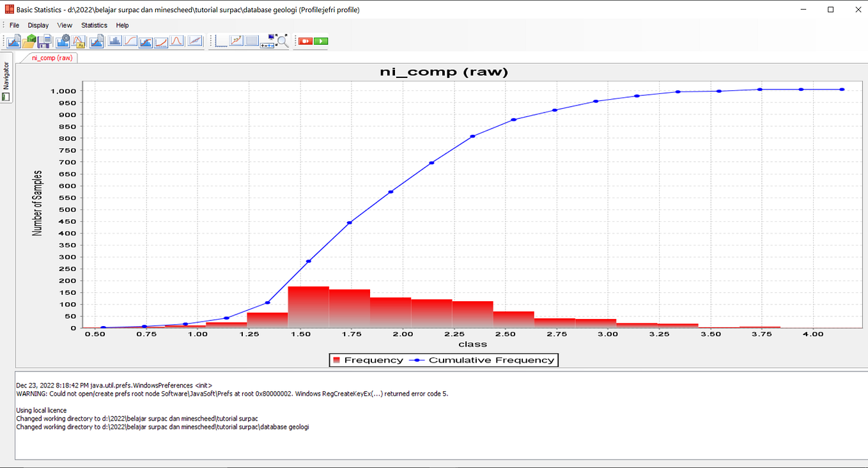The height and width of the screenshot is (468, 868).
Task: Open a new statistics report
Action: point(13,41)
